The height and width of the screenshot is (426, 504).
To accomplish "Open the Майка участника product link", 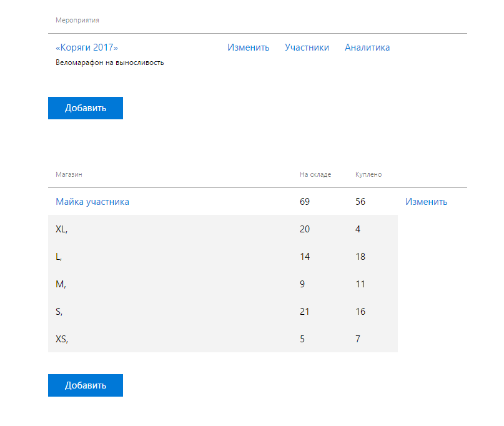I will 92,202.
